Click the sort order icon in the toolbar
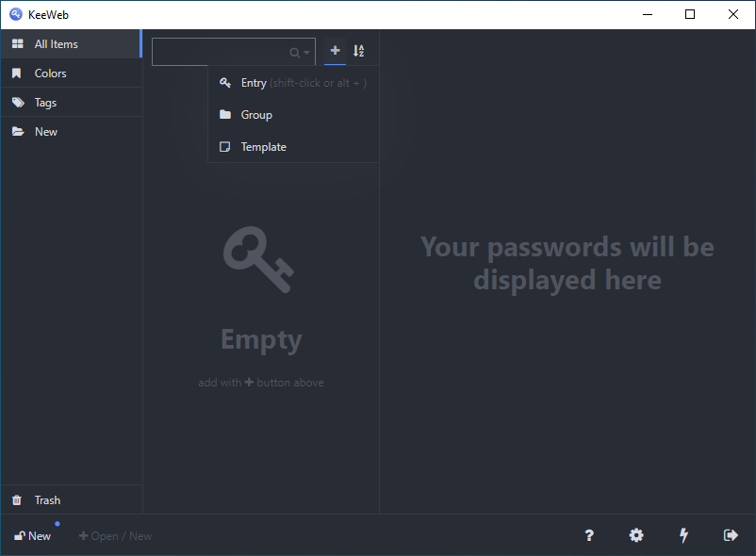756x556 pixels. 358,51
